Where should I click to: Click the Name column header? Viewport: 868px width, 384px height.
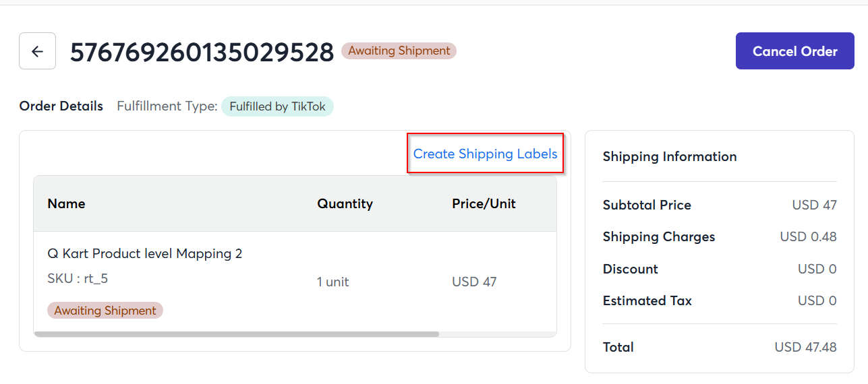click(66, 203)
